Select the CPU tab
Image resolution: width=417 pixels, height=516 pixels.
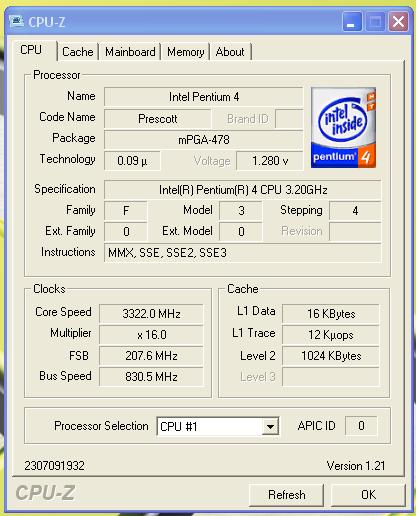point(31,50)
